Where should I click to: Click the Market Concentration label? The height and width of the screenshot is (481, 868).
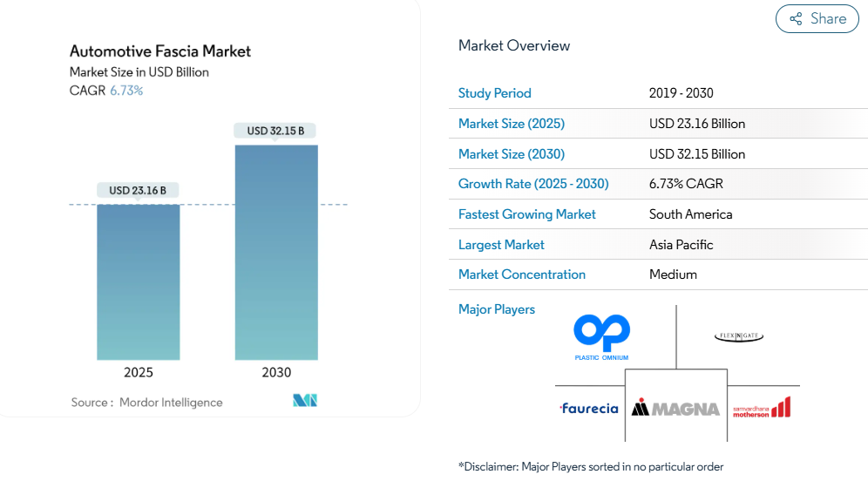click(521, 274)
